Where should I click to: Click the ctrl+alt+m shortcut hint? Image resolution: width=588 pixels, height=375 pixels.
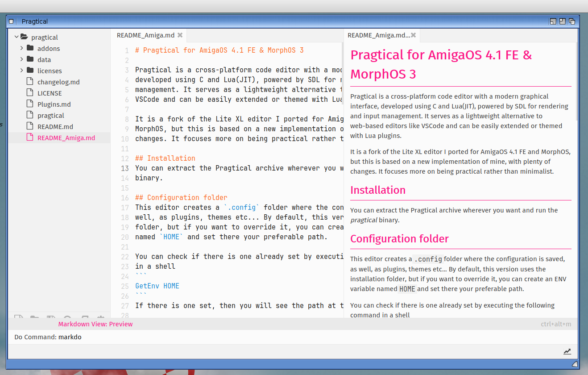pyautogui.click(x=556, y=324)
